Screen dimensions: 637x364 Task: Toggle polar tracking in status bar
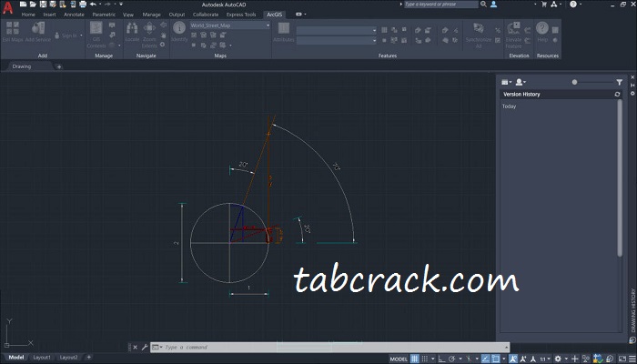click(451, 359)
